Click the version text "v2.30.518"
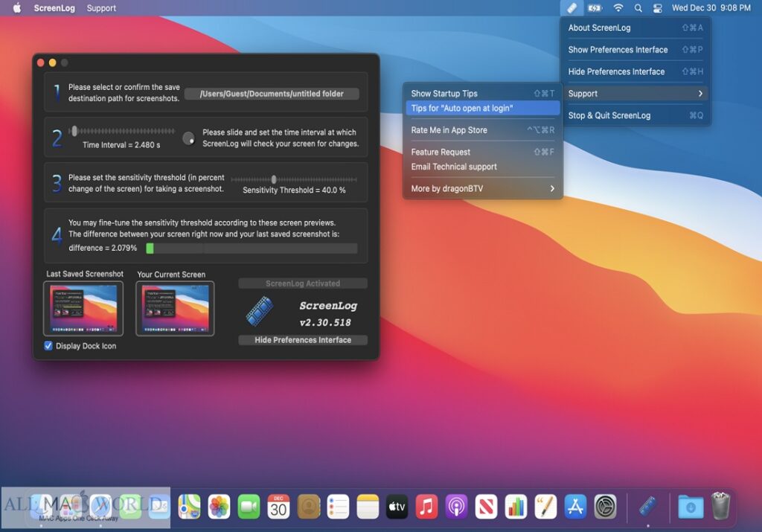Screen dimensions: 762x532 tap(325, 322)
